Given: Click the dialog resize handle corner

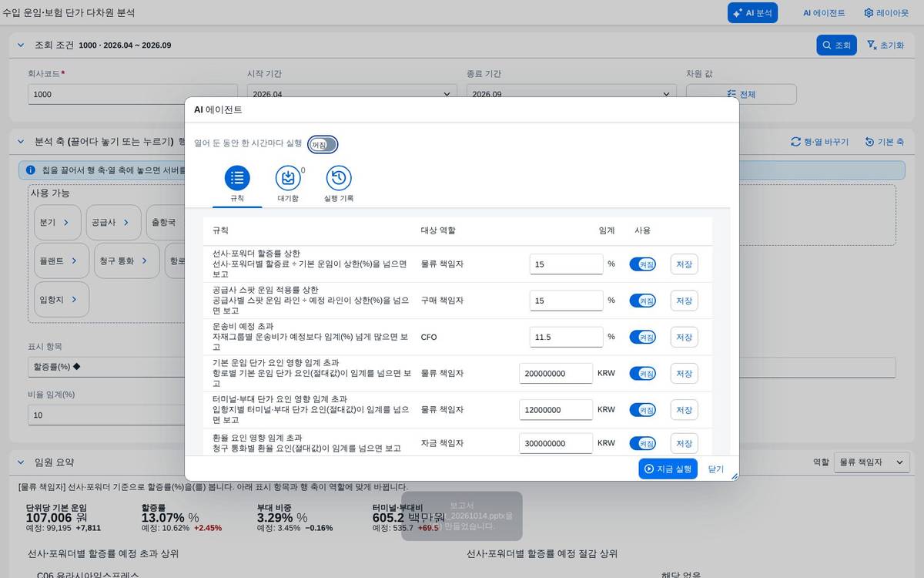Looking at the screenshot, I should coord(734,476).
